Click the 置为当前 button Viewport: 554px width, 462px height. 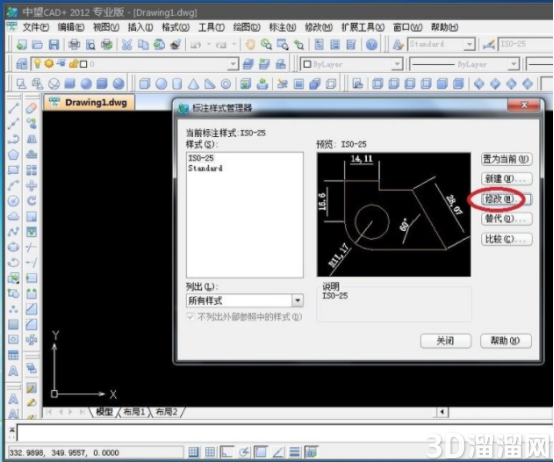[506, 159]
